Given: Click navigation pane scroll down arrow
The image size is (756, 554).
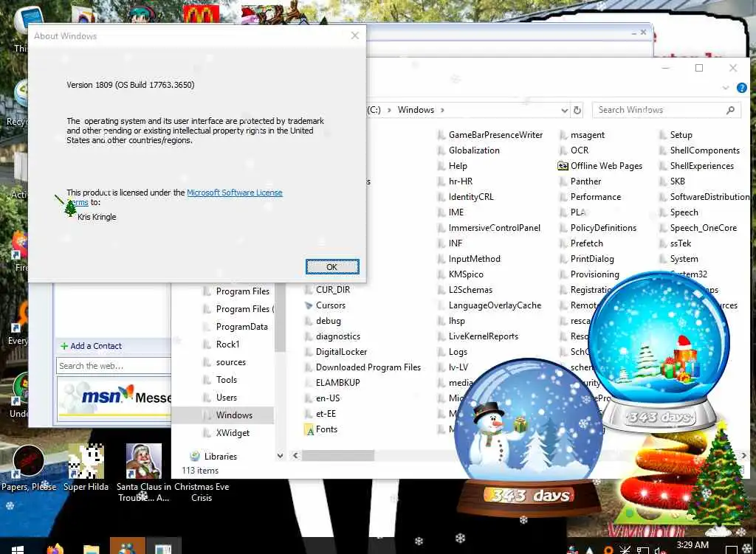Looking at the screenshot, I should pos(280,455).
